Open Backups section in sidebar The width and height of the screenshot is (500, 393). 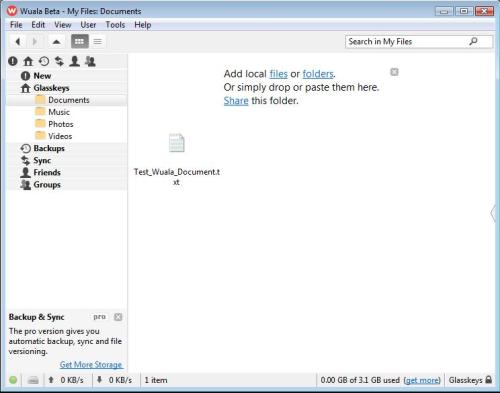pyautogui.click(x=67, y=148)
